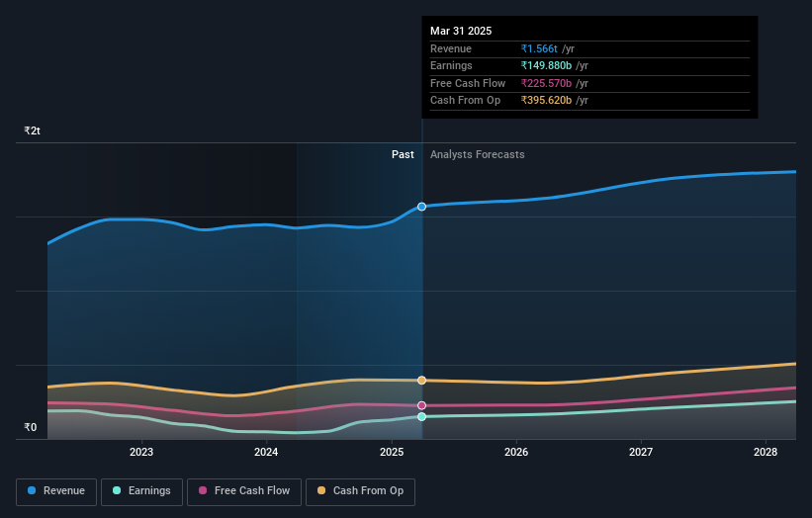Click the 2027 x-axis label
812x518 pixels.
pyautogui.click(x=641, y=453)
